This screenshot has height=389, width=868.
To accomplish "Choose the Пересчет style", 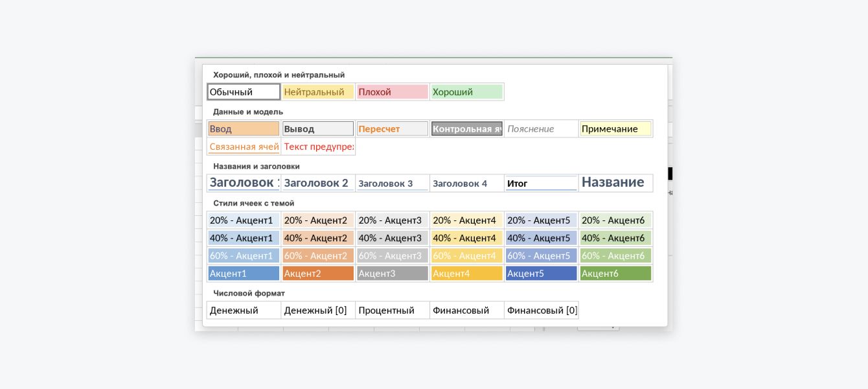I will (393, 129).
